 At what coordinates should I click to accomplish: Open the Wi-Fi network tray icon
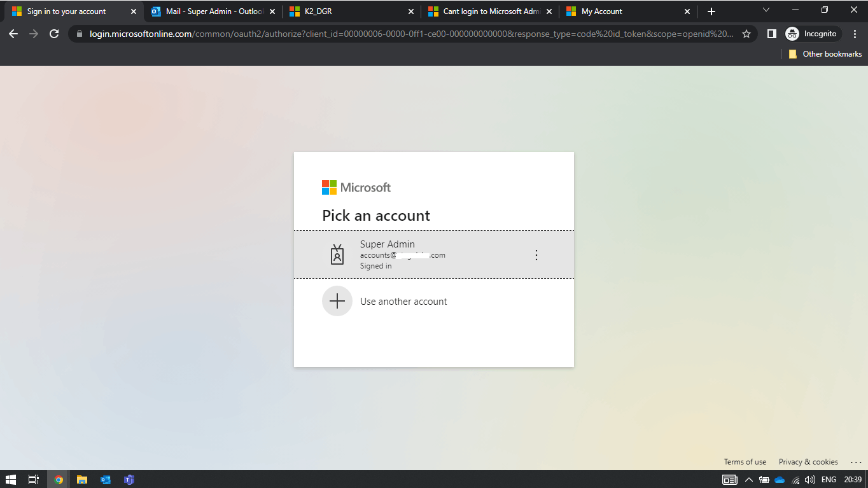795,480
